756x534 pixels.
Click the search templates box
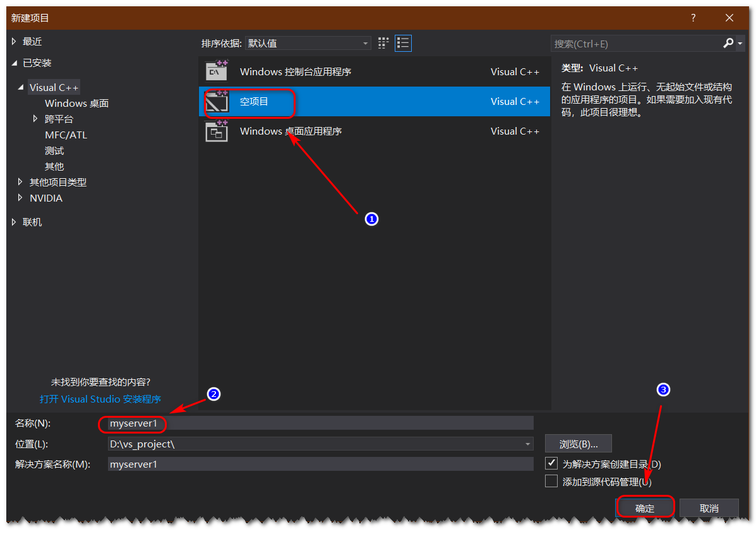pos(637,44)
